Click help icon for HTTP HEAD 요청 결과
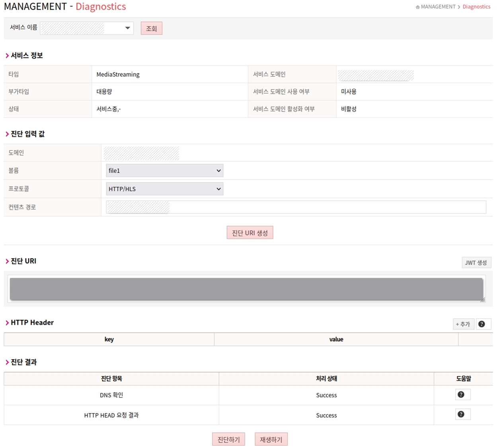The image size is (499, 448). pyautogui.click(x=461, y=415)
